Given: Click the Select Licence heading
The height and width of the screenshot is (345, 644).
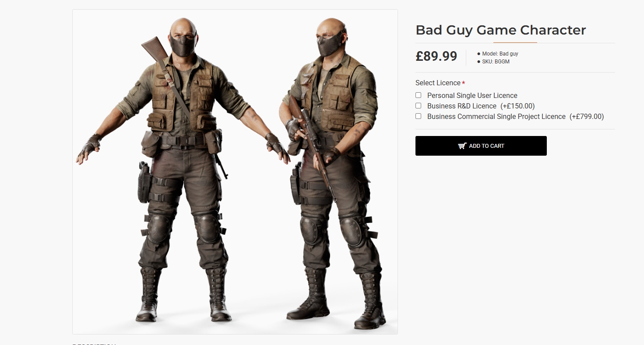Looking at the screenshot, I should [438, 83].
